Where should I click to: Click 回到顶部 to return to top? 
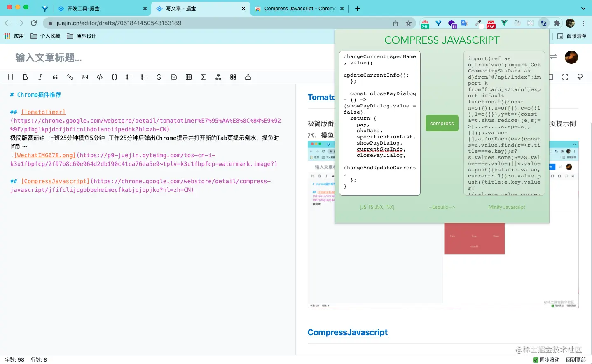coord(576,360)
